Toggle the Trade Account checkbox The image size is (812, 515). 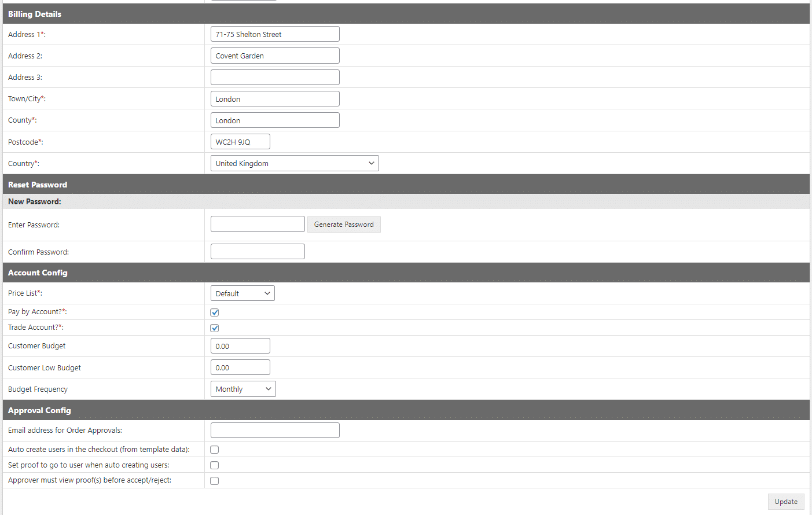(215, 328)
